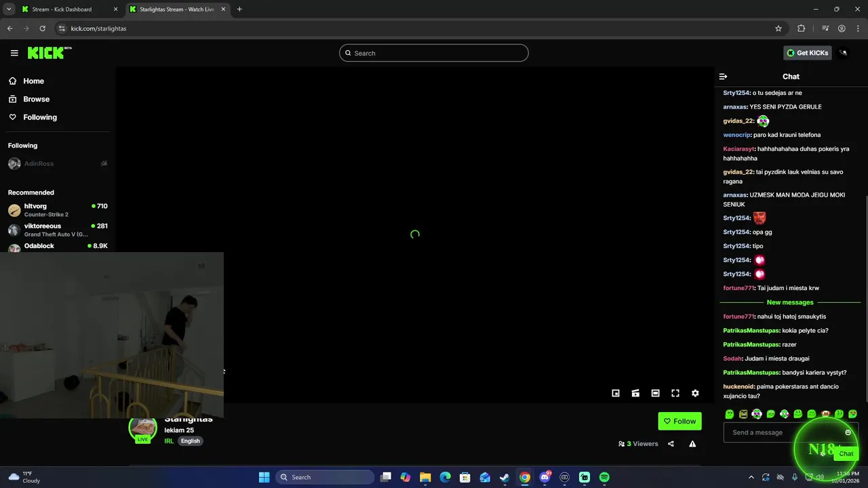Collapse the chat panel with the arrow icon
Viewport: 868px width, 488px height.
click(723, 77)
